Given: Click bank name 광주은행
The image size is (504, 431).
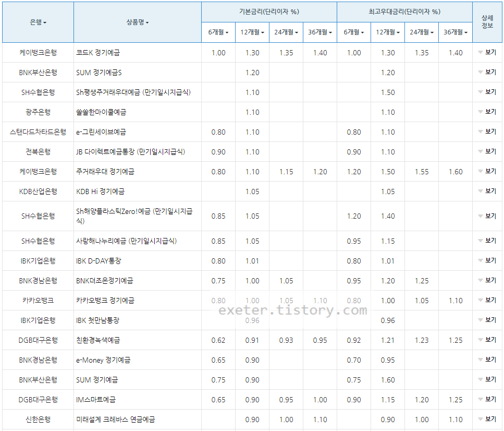Looking at the screenshot, I should tap(38, 112).
